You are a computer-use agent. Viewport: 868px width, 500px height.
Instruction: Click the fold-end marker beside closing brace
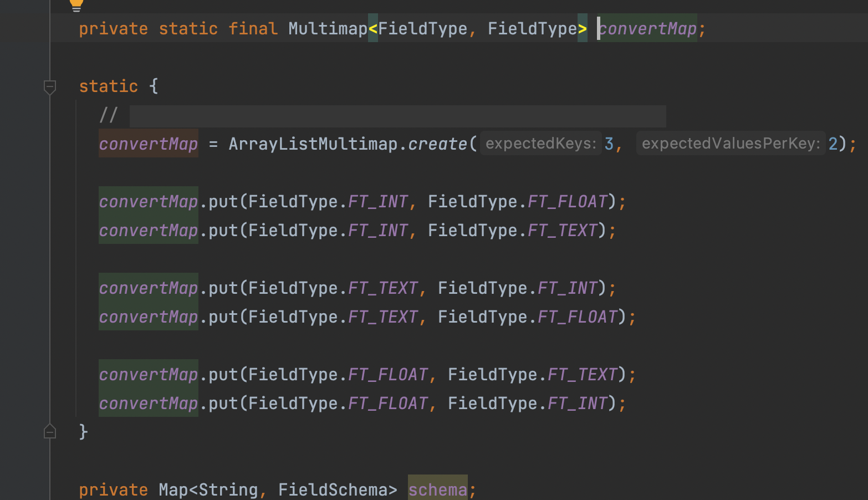click(x=50, y=431)
